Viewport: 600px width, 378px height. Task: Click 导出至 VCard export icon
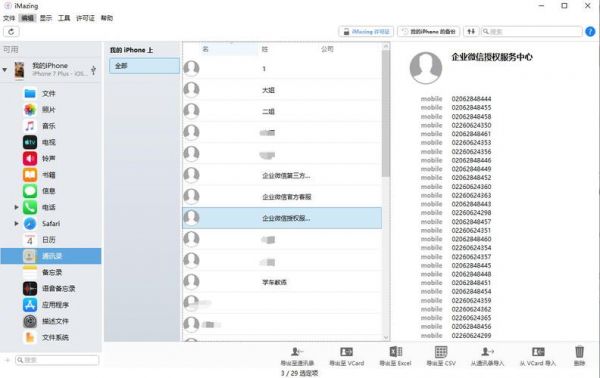(x=347, y=356)
